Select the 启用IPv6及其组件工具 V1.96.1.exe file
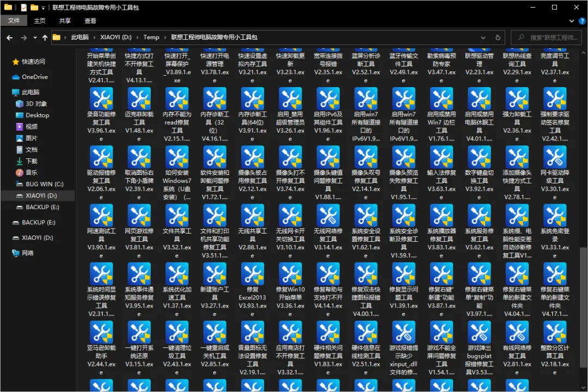 click(x=328, y=114)
